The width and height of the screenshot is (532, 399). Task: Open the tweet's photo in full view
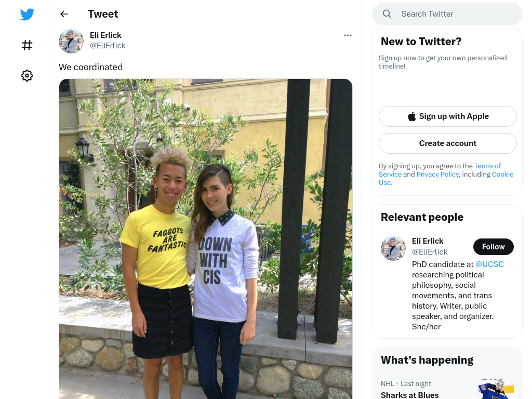[206, 239]
